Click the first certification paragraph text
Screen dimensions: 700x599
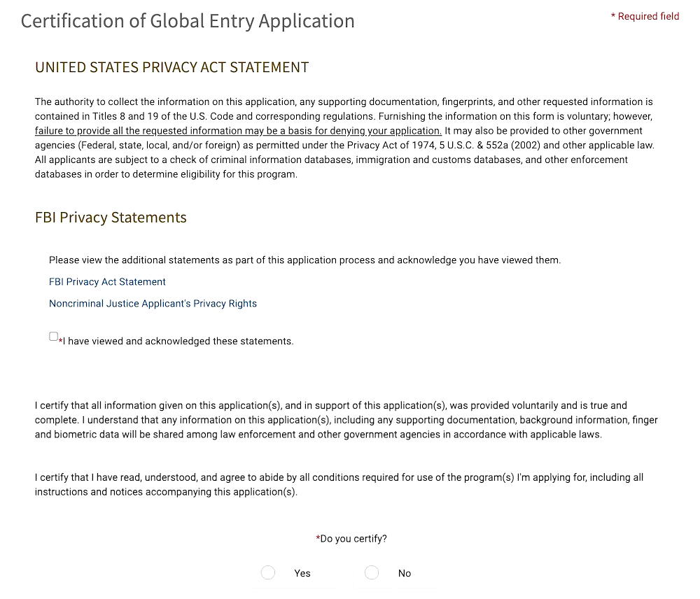point(346,420)
